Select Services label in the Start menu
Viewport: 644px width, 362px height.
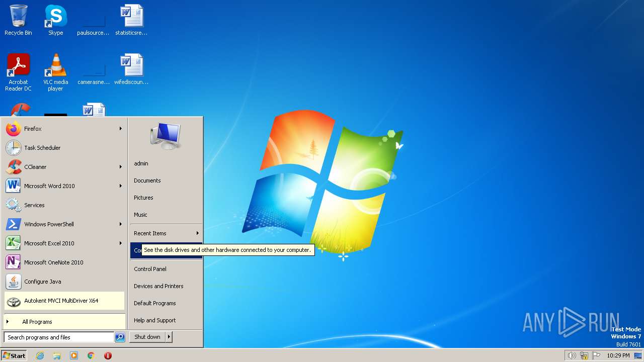(x=34, y=205)
